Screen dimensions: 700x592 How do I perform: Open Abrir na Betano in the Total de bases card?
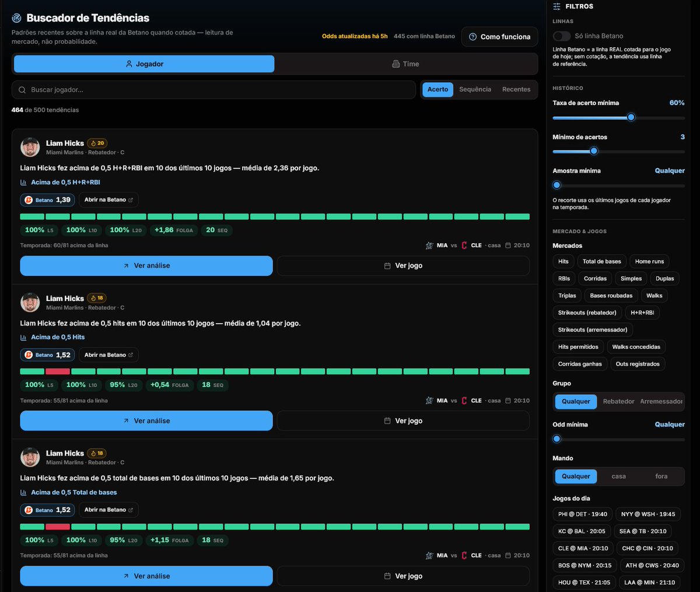coord(108,510)
